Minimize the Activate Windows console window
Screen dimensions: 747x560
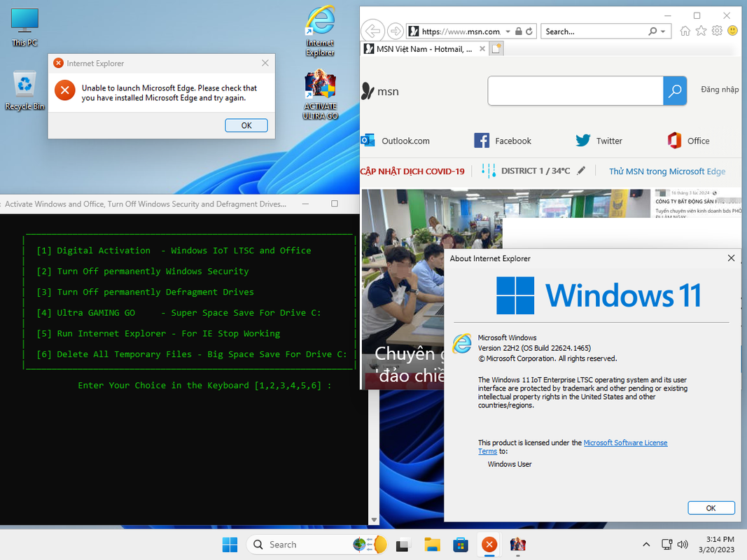[305, 204]
